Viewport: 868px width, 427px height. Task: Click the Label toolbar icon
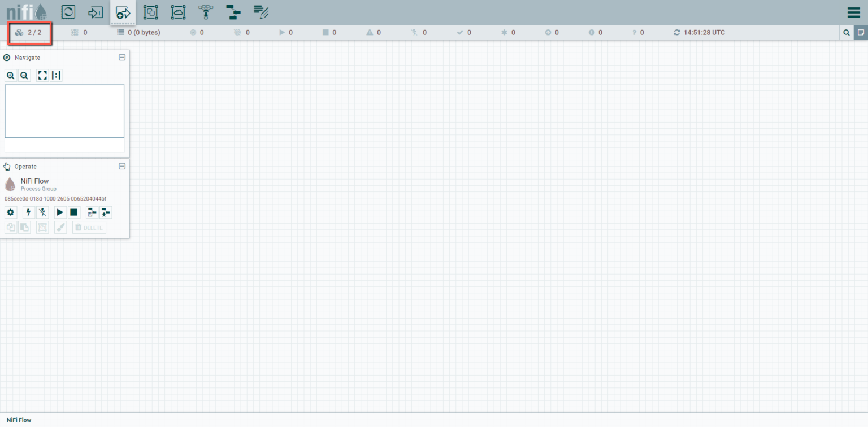coord(261,12)
